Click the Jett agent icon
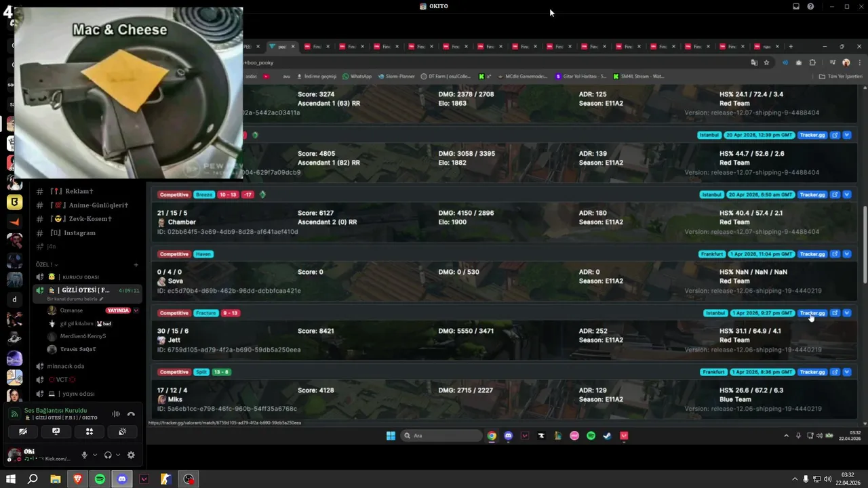 point(161,340)
